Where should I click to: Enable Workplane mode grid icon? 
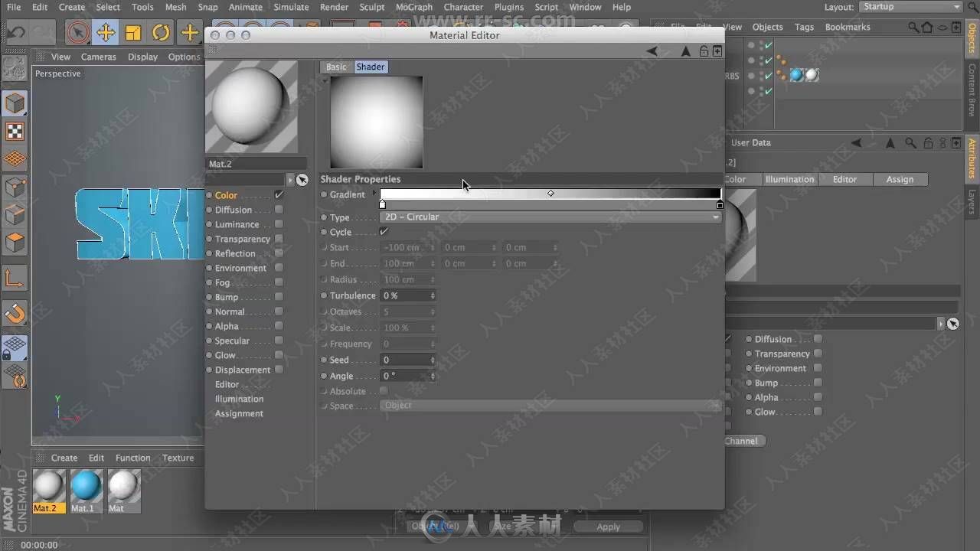coord(15,159)
